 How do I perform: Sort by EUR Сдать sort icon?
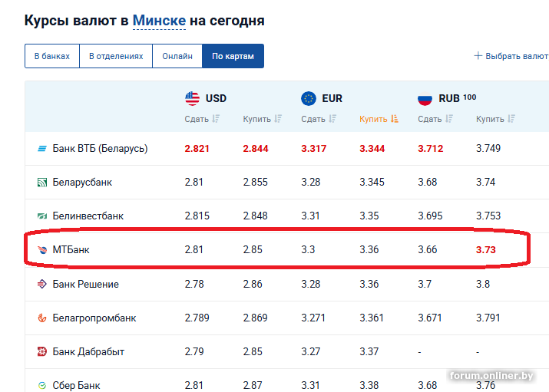click(x=332, y=119)
